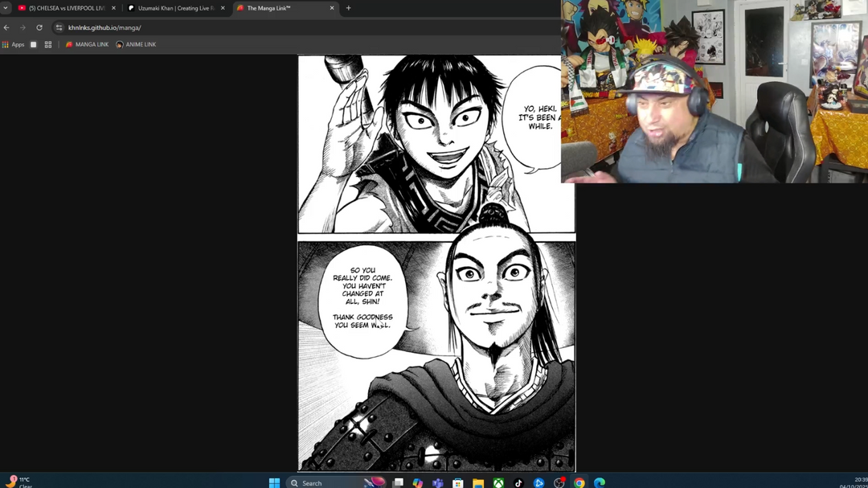Screen dimensions: 868x488
Task: Open the ANIME LINK bookmark icon
Action: [119, 44]
